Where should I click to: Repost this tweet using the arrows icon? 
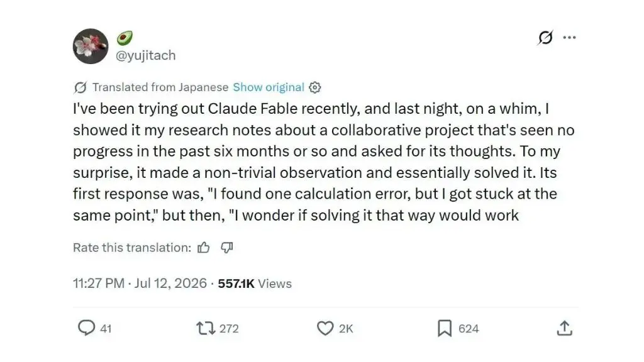click(x=206, y=328)
